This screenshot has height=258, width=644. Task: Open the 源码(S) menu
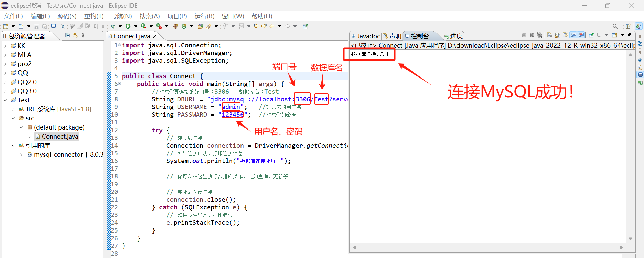coord(67,16)
